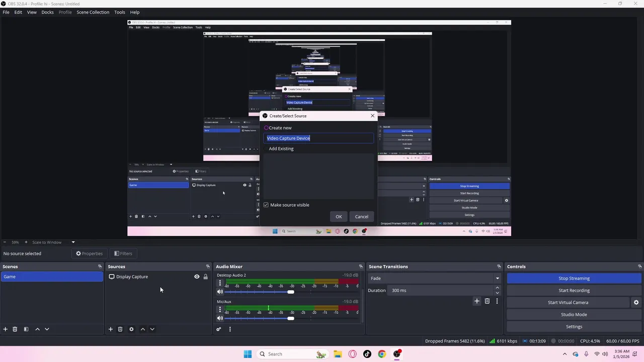This screenshot has height=362, width=644.
Task: Float the Sources dock using its header icon
Action: tap(208, 266)
